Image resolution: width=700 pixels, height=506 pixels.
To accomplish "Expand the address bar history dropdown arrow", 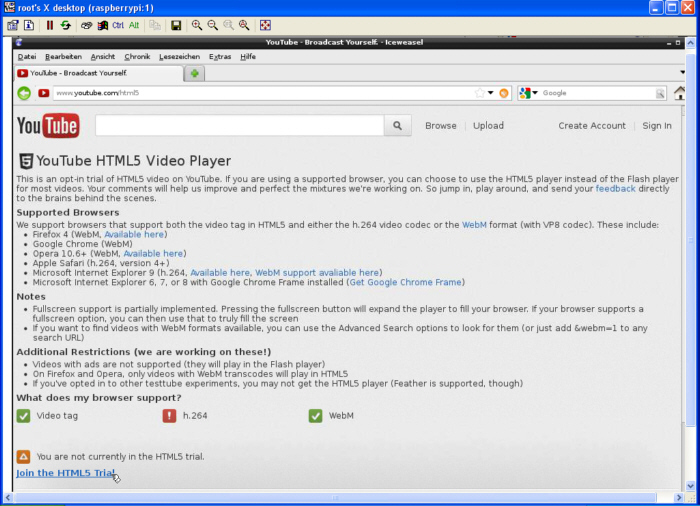I will [491, 93].
